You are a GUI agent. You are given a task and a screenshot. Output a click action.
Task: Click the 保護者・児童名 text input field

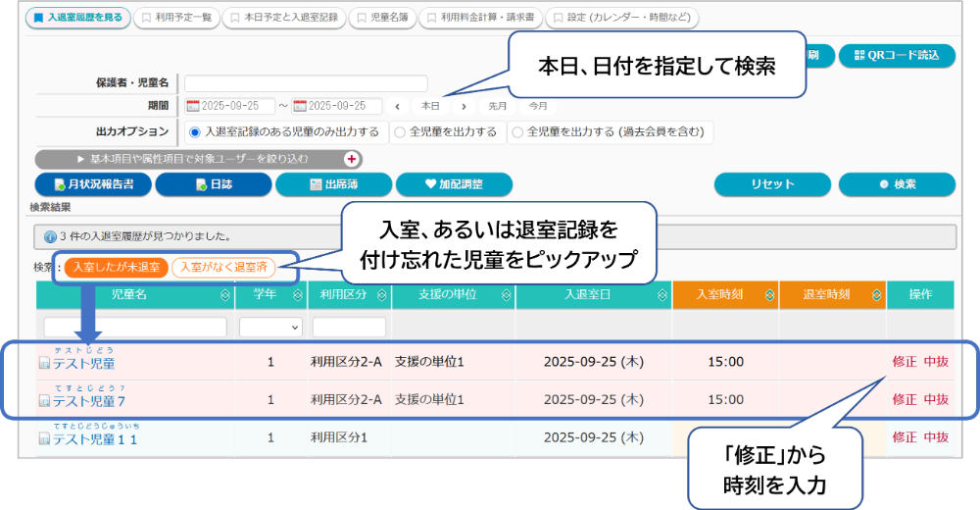[x=306, y=83]
